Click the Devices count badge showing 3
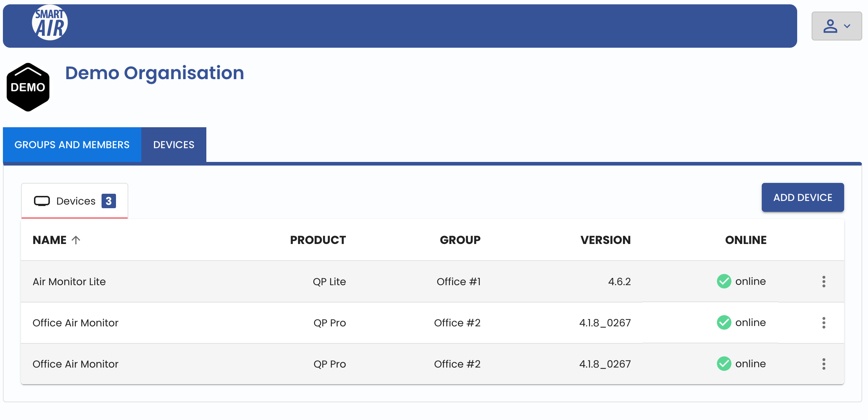This screenshot has height=420, width=868. click(x=109, y=201)
